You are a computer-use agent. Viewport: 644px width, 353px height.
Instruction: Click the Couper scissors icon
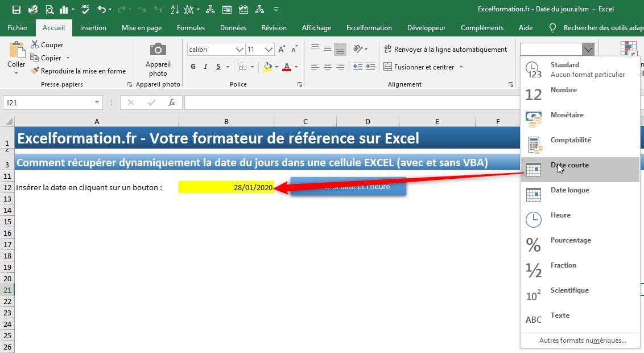[x=35, y=45]
